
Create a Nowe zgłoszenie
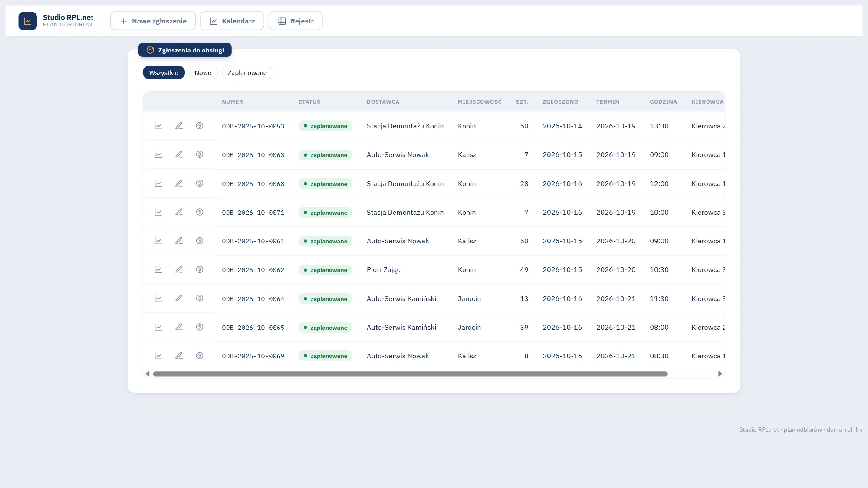click(153, 21)
